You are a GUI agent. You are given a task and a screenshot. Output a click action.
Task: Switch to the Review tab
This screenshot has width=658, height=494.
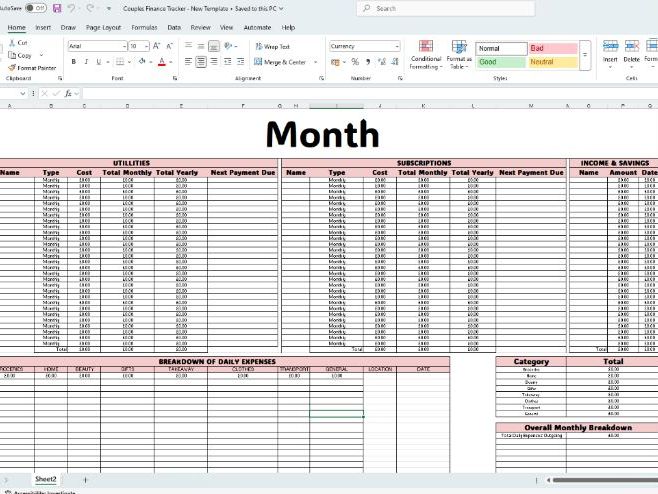(x=201, y=27)
